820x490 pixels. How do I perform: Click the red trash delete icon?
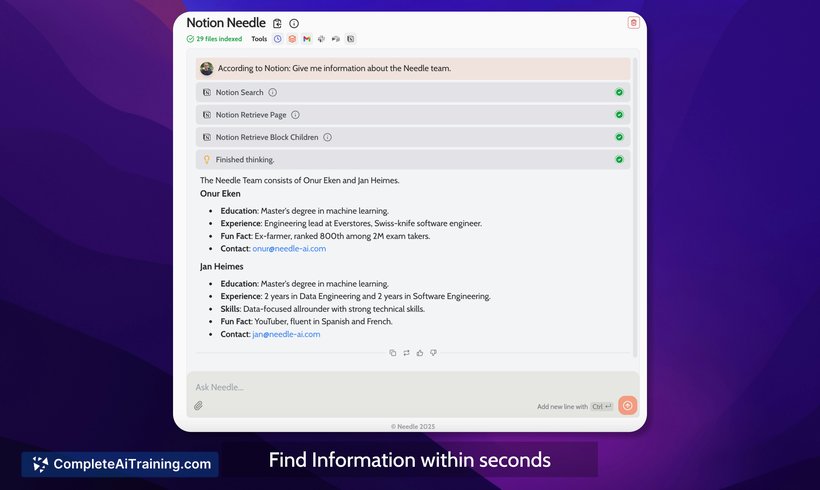(633, 22)
